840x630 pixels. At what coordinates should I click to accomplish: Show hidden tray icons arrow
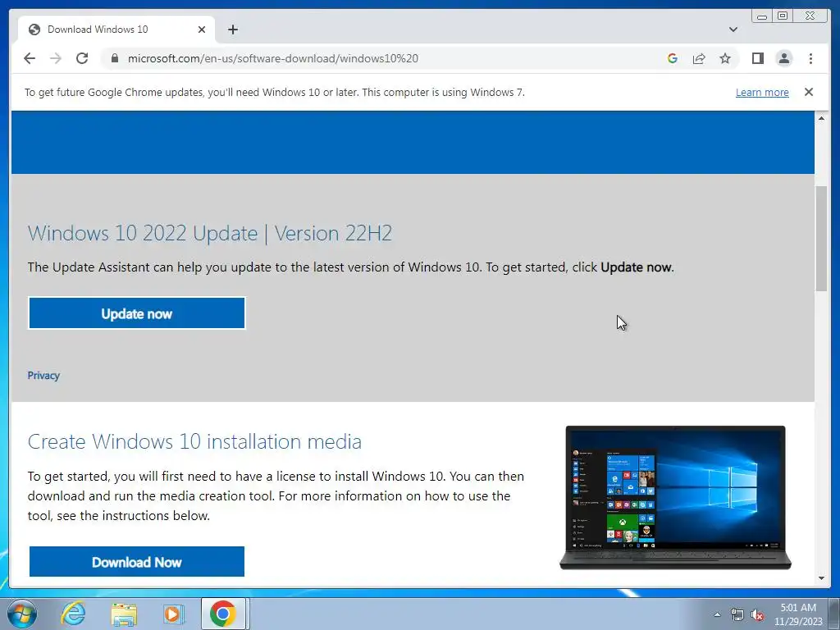pos(717,614)
